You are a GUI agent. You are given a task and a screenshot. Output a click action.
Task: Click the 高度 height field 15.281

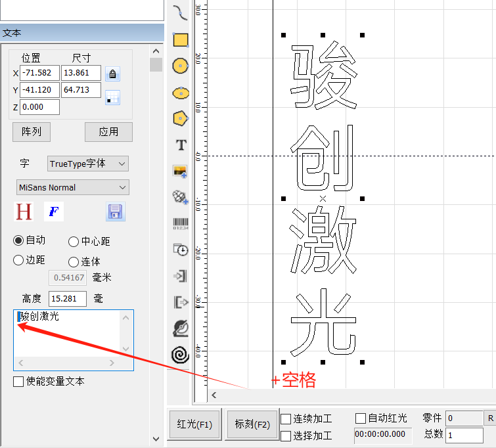(x=68, y=299)
